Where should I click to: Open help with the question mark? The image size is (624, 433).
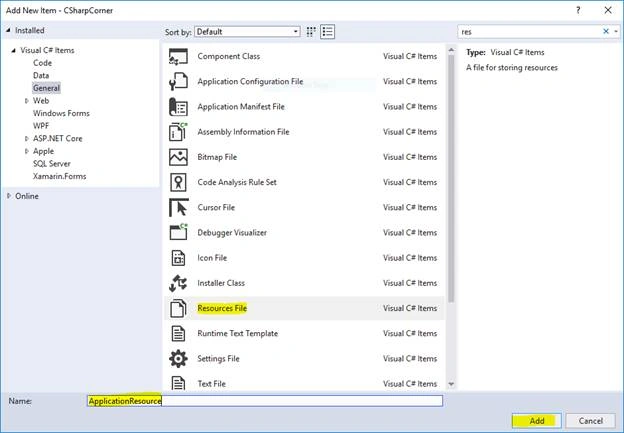coord(578,10)
